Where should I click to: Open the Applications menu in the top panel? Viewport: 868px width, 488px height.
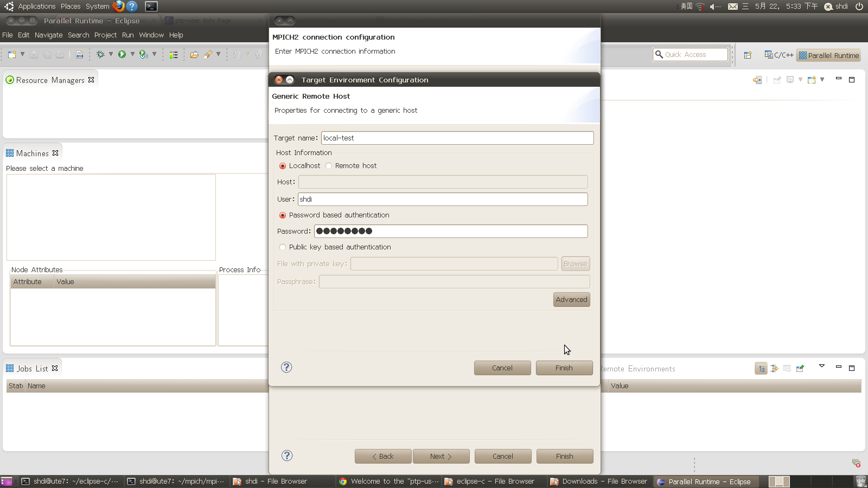click(36, 6)
